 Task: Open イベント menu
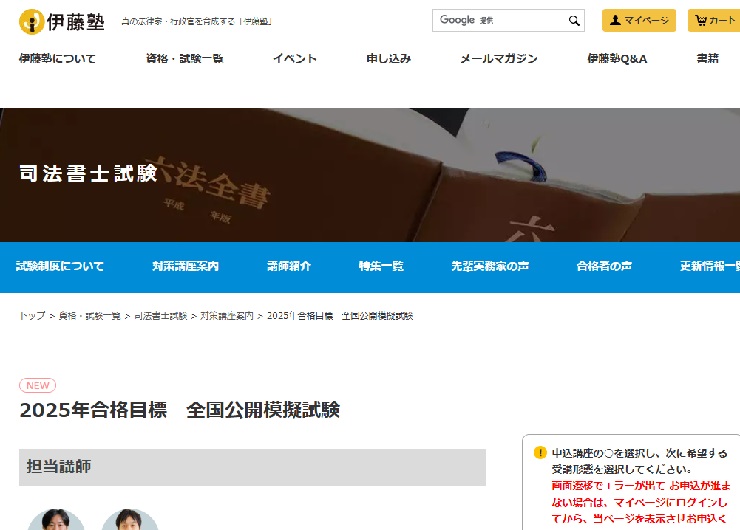295,59
